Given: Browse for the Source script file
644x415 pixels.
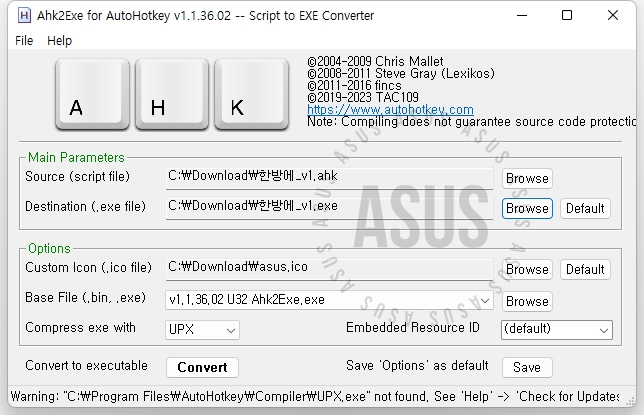Looking at the screenshot, I should coord(527,179).
